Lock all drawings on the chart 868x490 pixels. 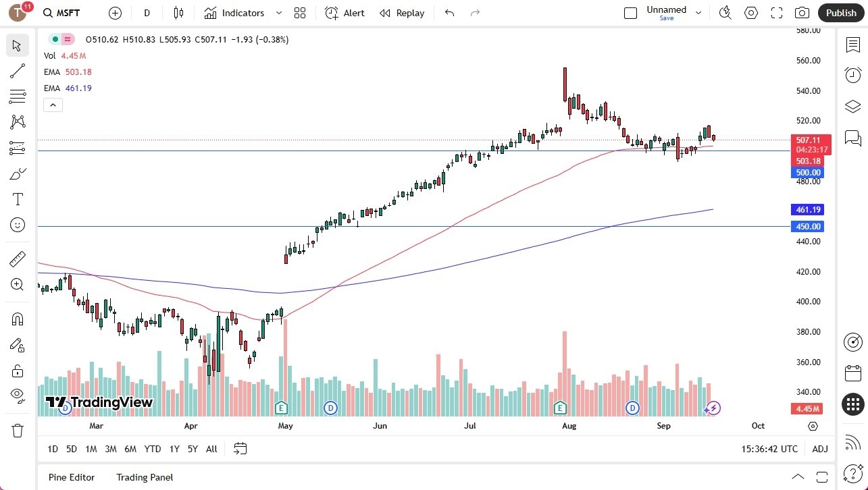[17, 370]
